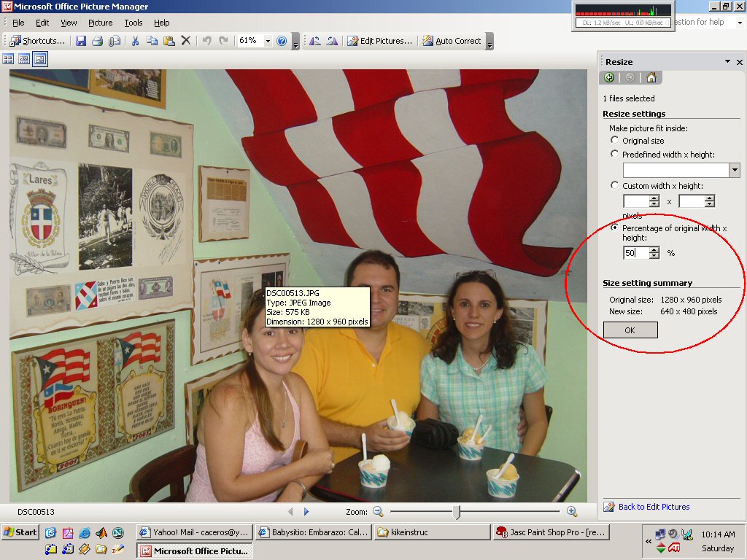Rotate picture left using toolbar icon
The width and height of the screenshot is (747, 560).
pos(315,41)
